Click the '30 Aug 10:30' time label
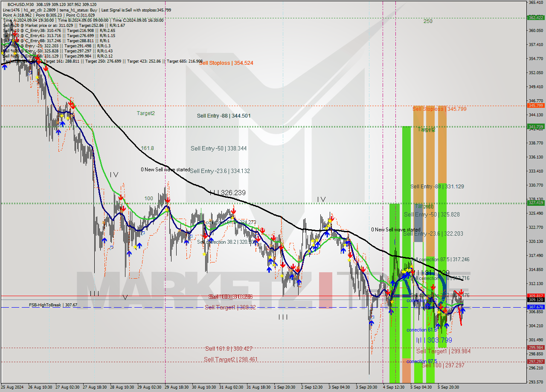Screen dimensions: 546x392 pyautogui.click(x=204, y=388)
